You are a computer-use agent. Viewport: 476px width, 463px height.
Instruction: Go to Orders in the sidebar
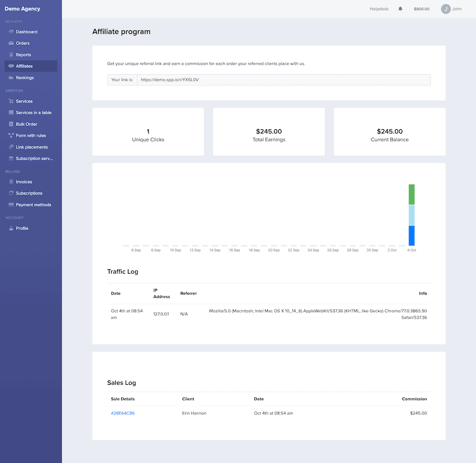31,43
